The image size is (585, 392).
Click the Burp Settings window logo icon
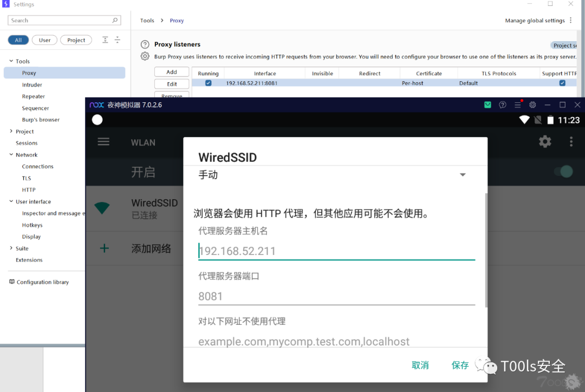[5, 4]
